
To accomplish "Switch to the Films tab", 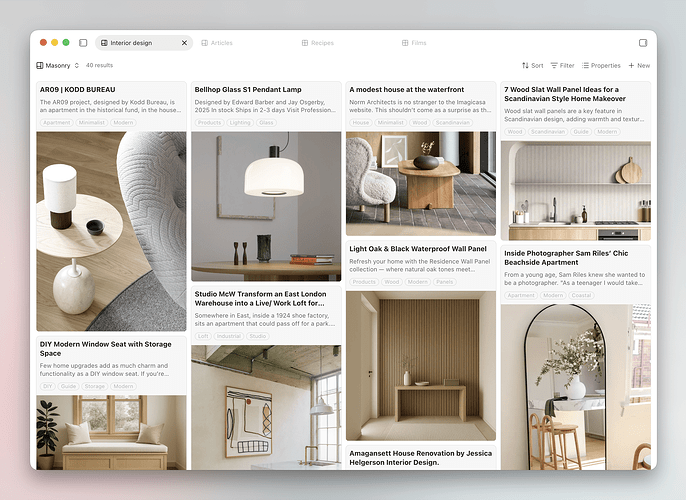I will 414,43.
